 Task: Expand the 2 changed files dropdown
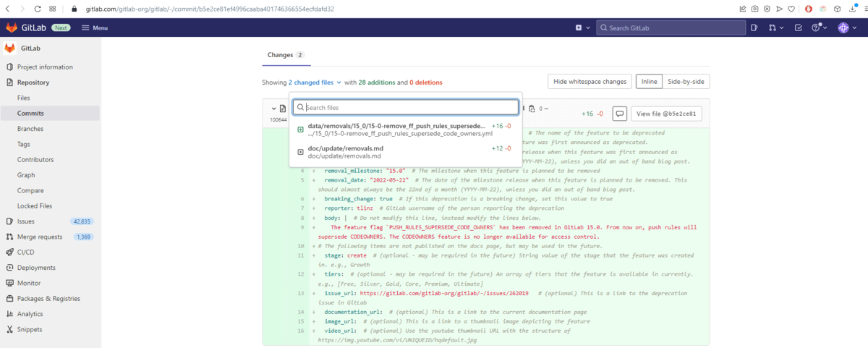click(315, 82)
